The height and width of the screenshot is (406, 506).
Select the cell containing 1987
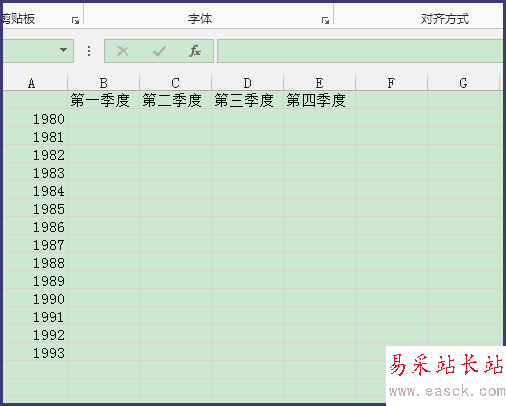pyautogui.click(x=35, y=244)
